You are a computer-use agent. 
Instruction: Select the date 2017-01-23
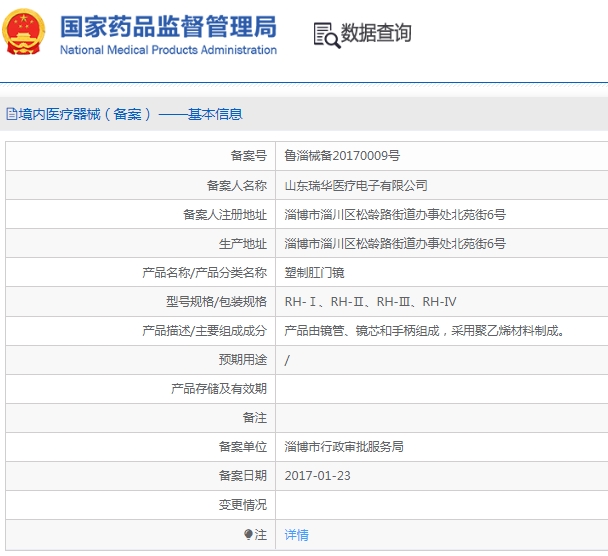(x=317, y=476)
